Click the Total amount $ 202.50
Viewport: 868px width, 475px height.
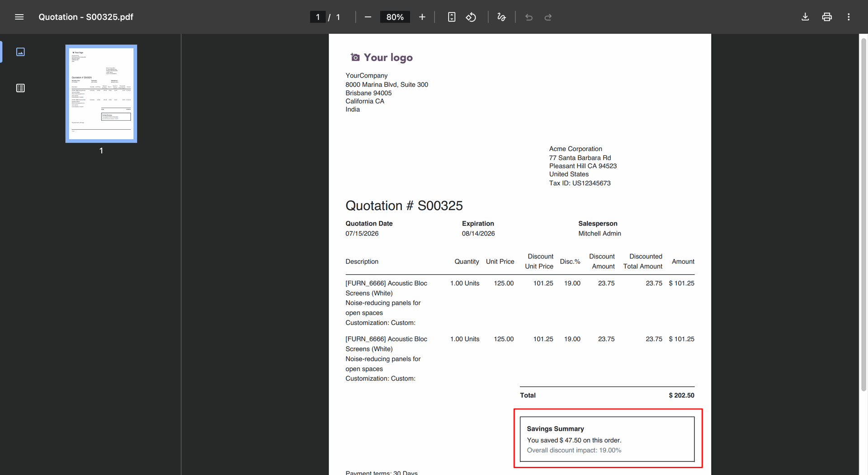682,395
